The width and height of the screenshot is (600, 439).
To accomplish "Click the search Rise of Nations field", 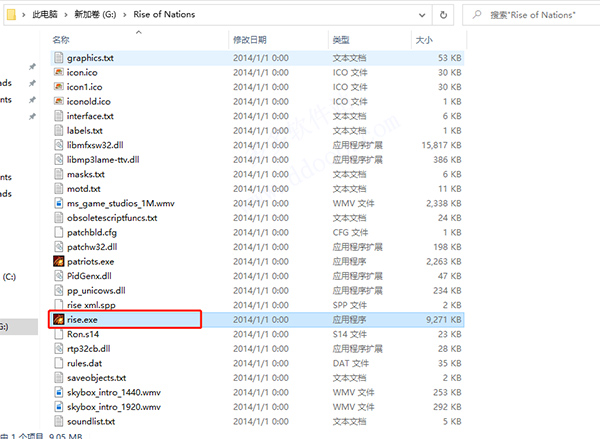I will pyautogui.click(x=533, y=15).
